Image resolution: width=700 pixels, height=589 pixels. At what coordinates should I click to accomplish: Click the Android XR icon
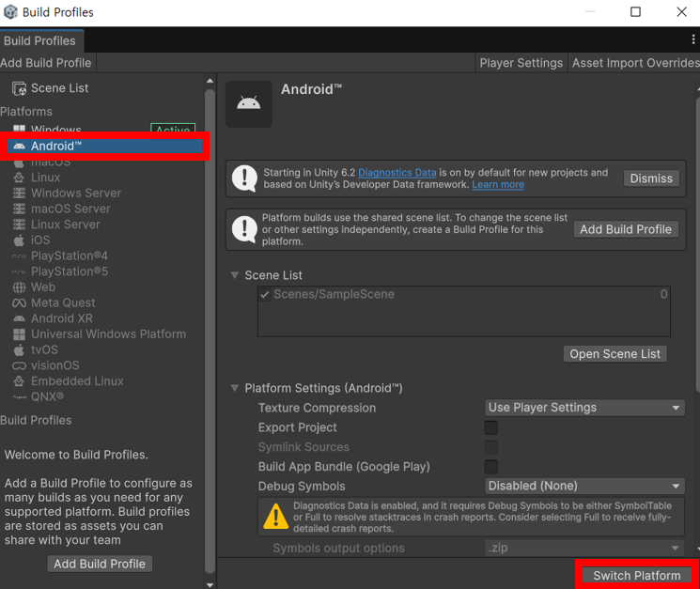point(19,318)
